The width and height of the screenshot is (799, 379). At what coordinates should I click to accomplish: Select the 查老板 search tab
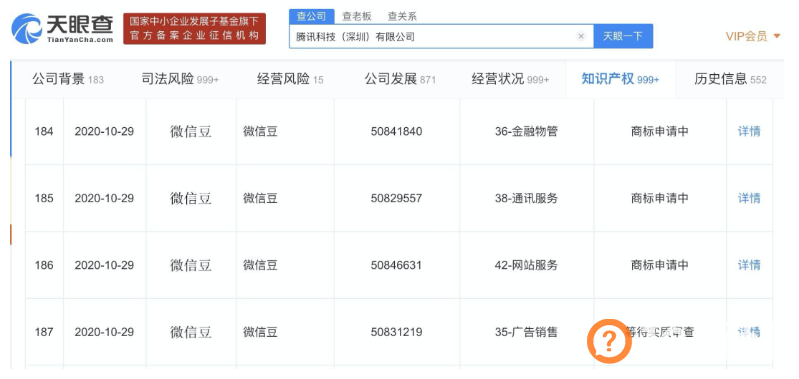tap(357, 16)
